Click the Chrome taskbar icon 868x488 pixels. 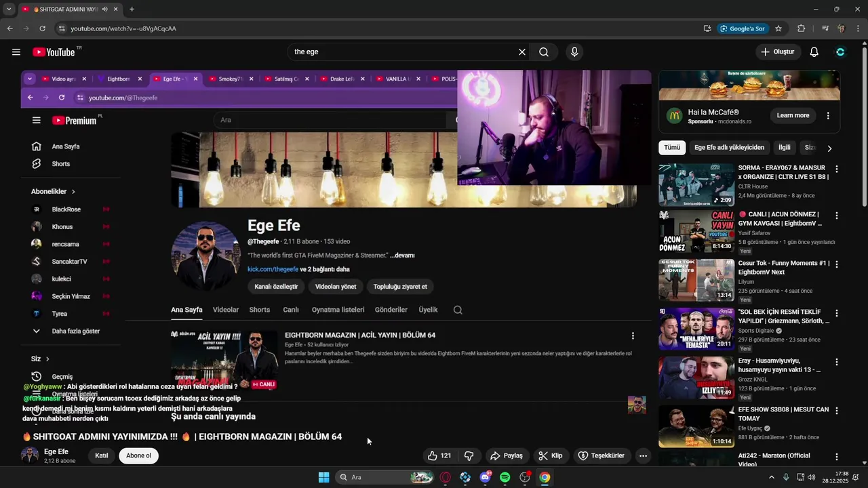[x=545, y=477]
